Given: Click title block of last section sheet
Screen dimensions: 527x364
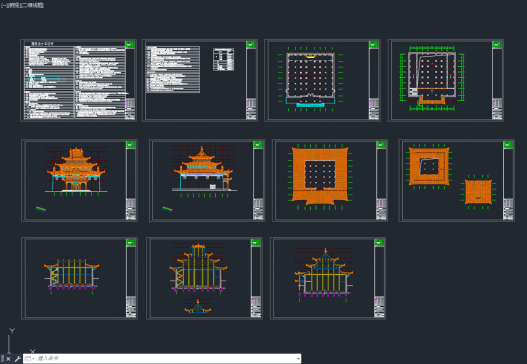Looking at the screenshot, I should click(379, 307).
